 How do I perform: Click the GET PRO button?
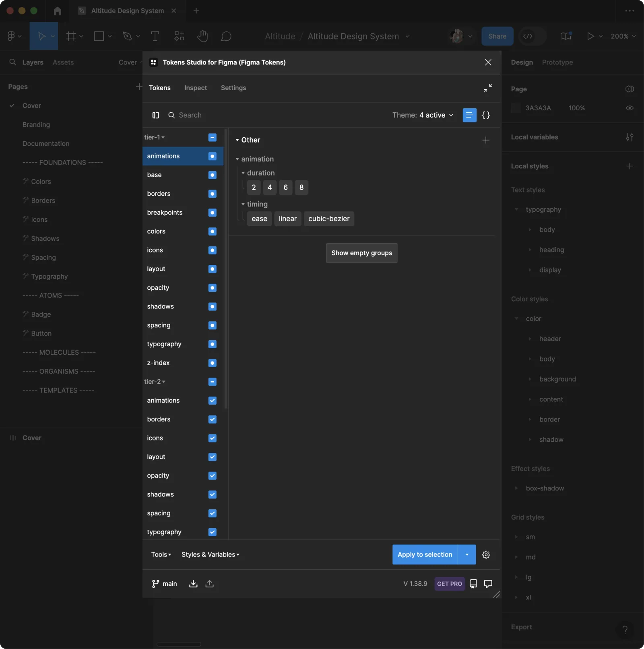pyautogui.click(x=450, y=584)
